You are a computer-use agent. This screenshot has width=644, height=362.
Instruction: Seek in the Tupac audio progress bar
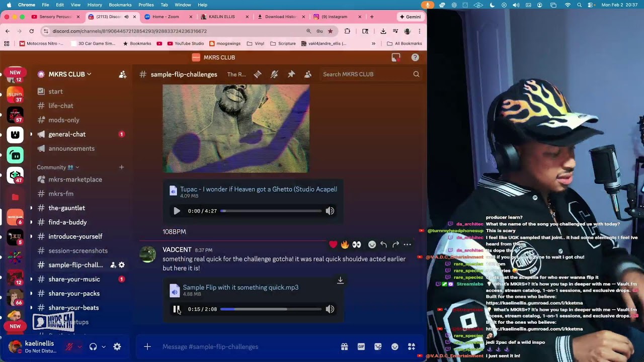click(x=271, y=211)
